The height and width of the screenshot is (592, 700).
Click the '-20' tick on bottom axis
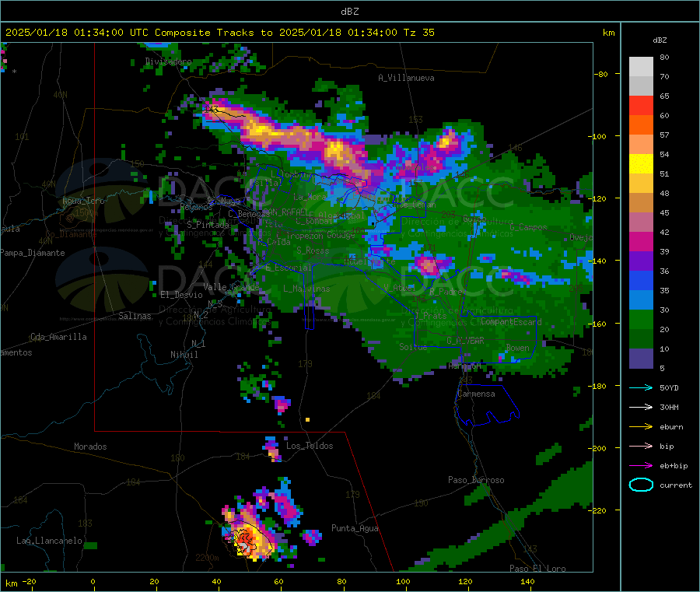tap(29, 581)
